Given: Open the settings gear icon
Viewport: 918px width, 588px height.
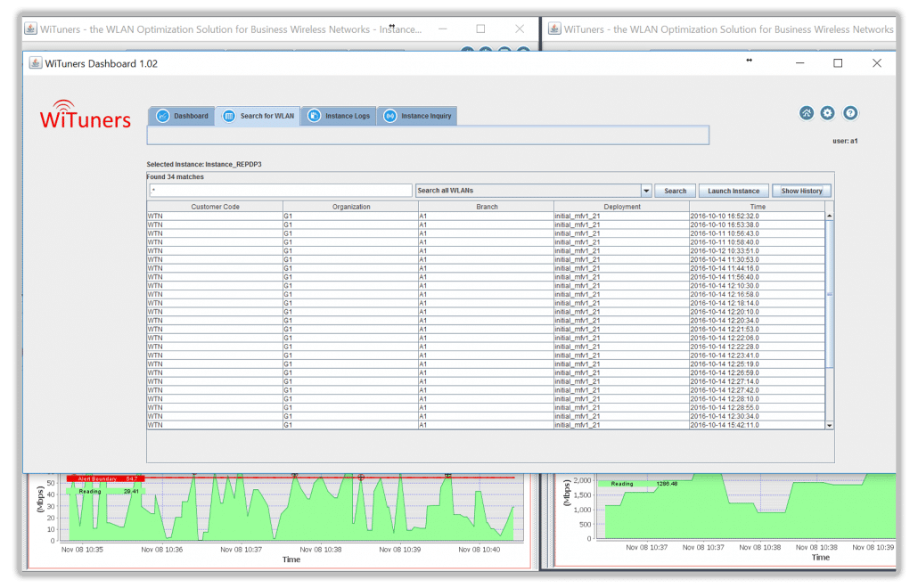Looking at the screenshot, I should [827, 113].
